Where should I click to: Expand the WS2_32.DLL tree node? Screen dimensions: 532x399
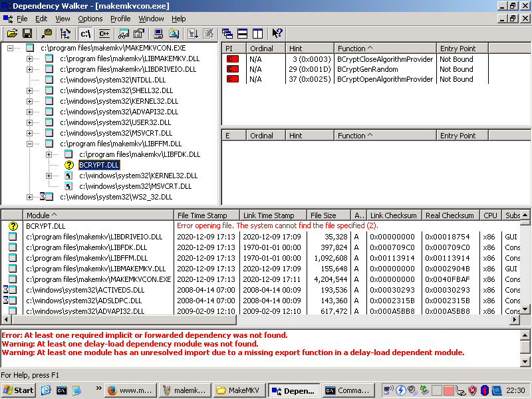tap(29, 197)
